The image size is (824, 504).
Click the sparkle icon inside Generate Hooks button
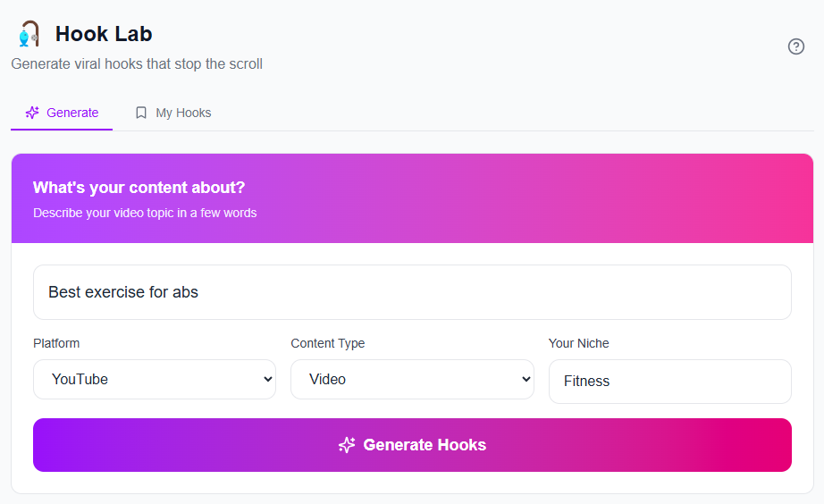click(347, 445)
